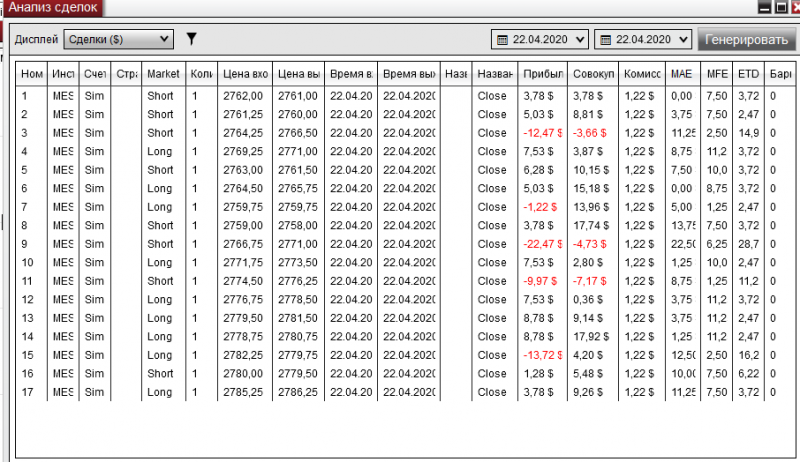
Task: Sort by the Совокуп column header
Action: click(x=593, y=74)
